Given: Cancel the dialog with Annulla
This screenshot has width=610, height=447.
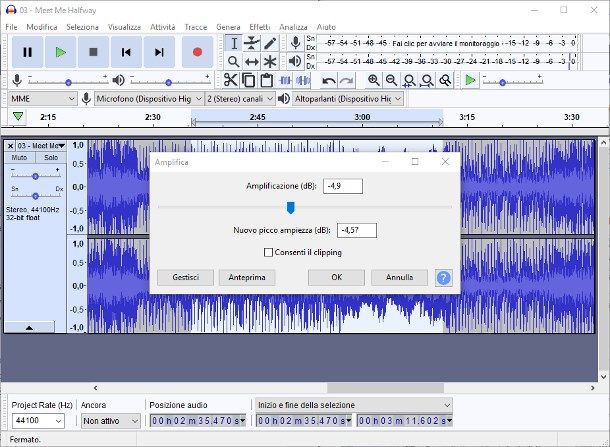Looking at the screenshot, I should 400,277.
